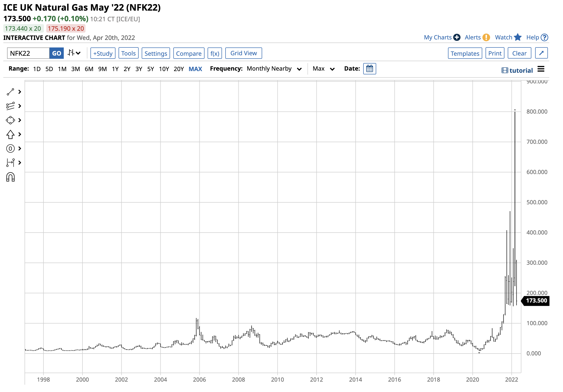The height and width of the screenshot is (392, 563).
Task: Click the circled zero annotation tool
Action: pos(10,149)
